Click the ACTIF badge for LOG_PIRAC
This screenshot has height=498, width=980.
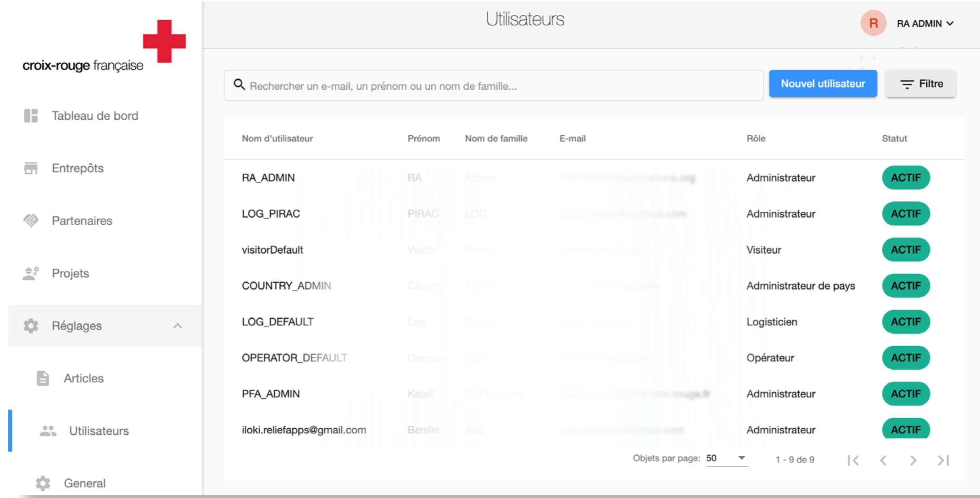point(906,214)
